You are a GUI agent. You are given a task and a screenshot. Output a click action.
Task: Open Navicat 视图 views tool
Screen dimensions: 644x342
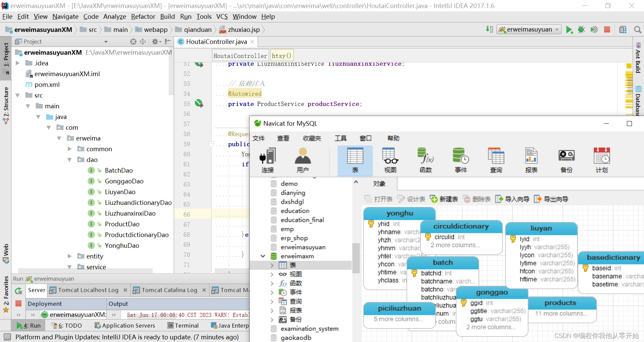390,161
